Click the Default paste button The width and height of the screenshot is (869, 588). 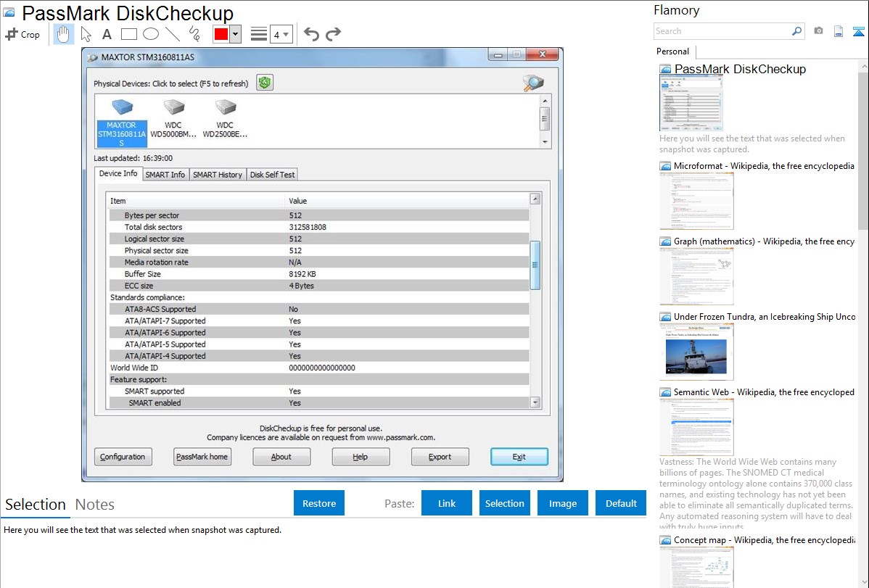[x=621, y=503]
